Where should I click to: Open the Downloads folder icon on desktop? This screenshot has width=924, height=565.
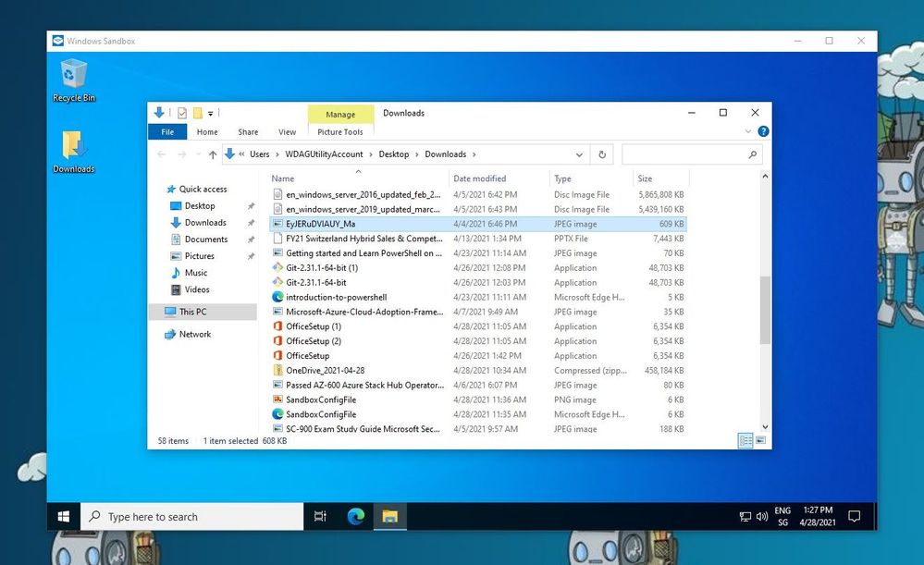point(74,152)
